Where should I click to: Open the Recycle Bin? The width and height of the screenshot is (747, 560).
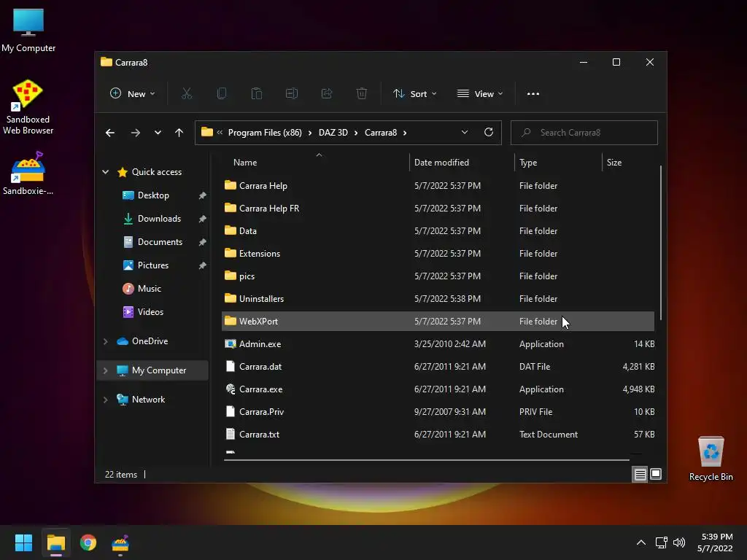(x=711, y=459)
